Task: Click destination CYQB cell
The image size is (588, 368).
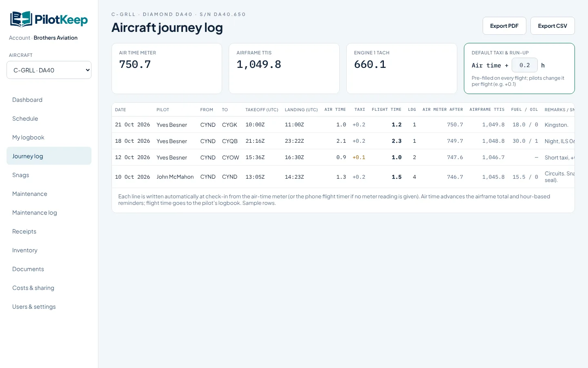Action: (230, 141)
